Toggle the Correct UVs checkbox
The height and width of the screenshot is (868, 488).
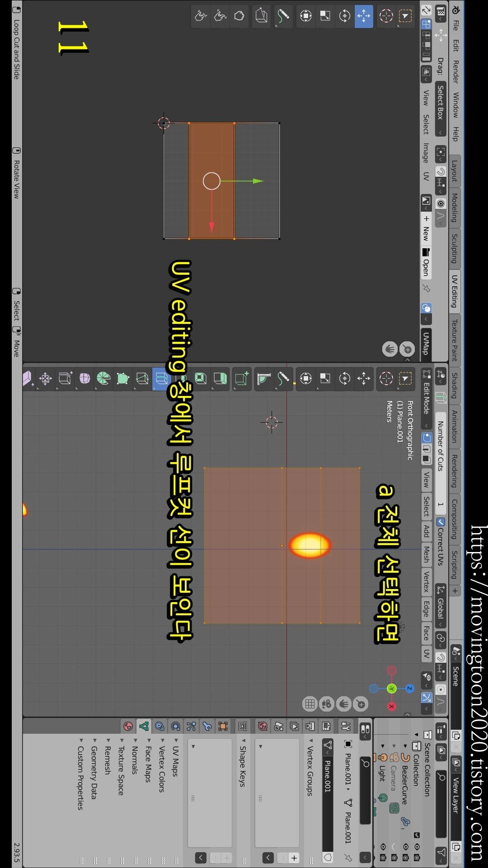click(x=441, y=522)
